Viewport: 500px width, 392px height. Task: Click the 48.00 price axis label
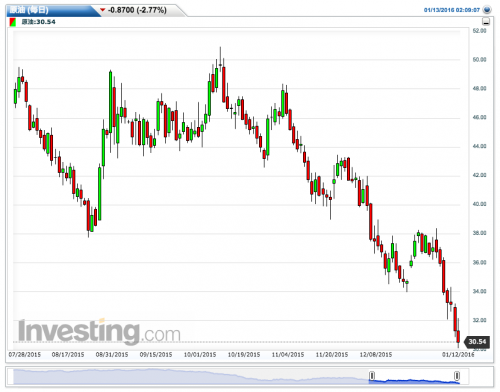coord(479,89)
